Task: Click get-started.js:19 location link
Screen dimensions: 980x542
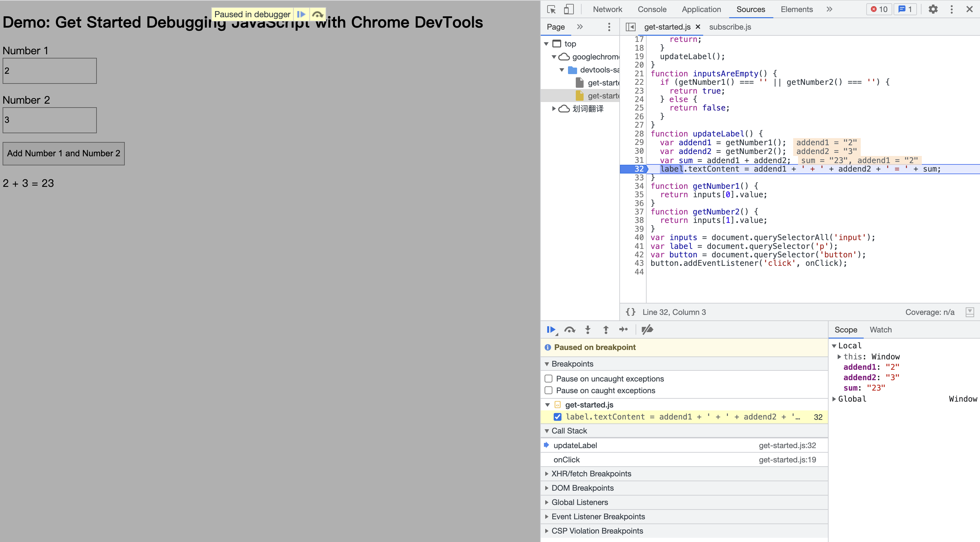Action: [x=787, y=459]
